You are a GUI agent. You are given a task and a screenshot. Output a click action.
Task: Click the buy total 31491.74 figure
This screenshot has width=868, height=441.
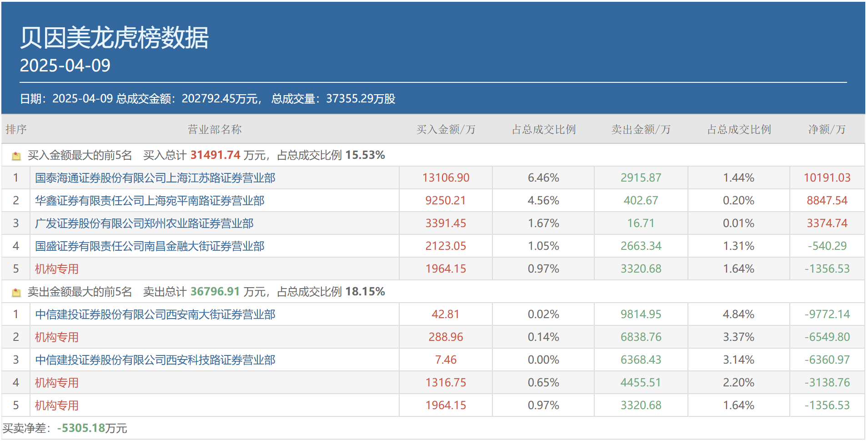[215, 155]
